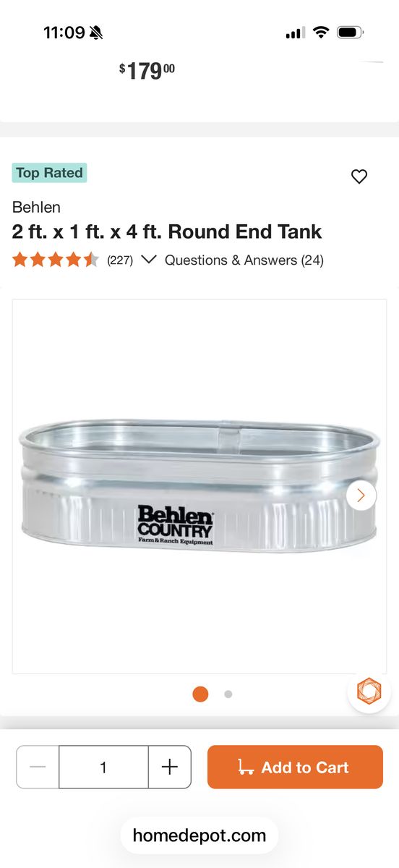The height and width of the screenshot is (868, 399).
Task: Save item with the heart favorite icon
Action: click(x=359, y=176)
